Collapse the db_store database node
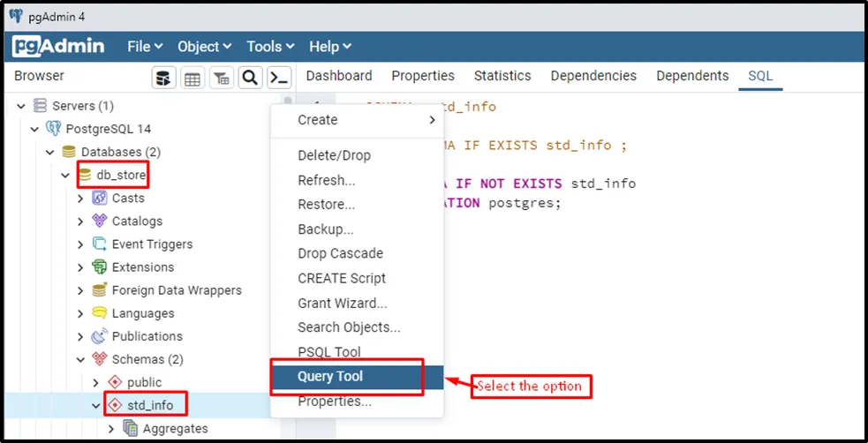The image size is (868, 443). (65, 176)
